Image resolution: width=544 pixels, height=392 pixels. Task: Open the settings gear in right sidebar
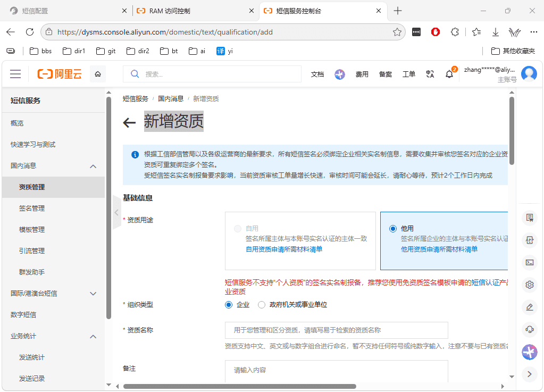[530, 285]
